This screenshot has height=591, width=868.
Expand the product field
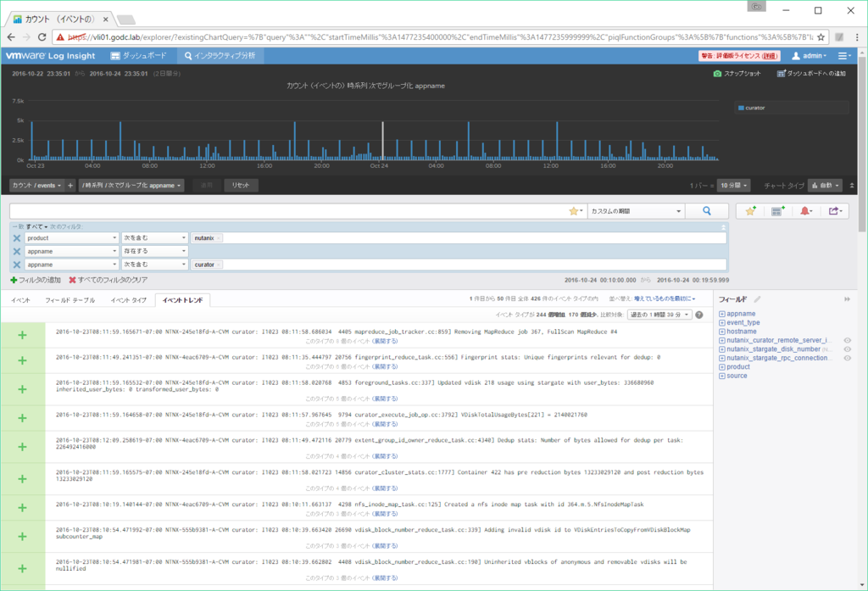722,367
